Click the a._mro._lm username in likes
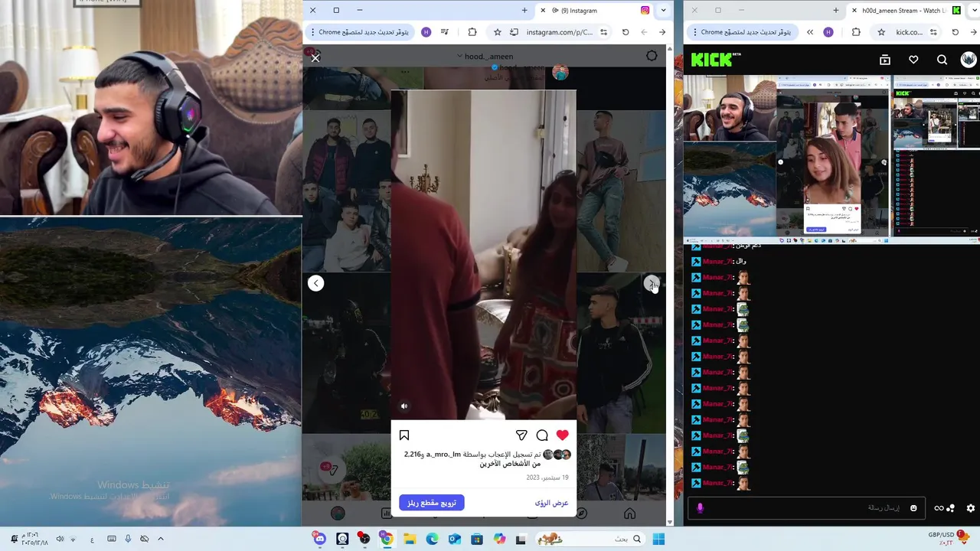 click(442, 455)
